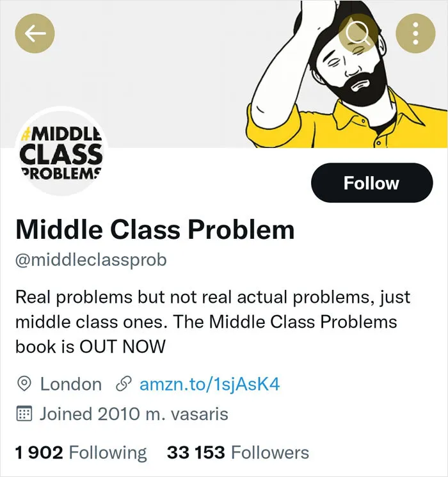Open the Middle Class Problems profile picture

[x=61, y=152]
